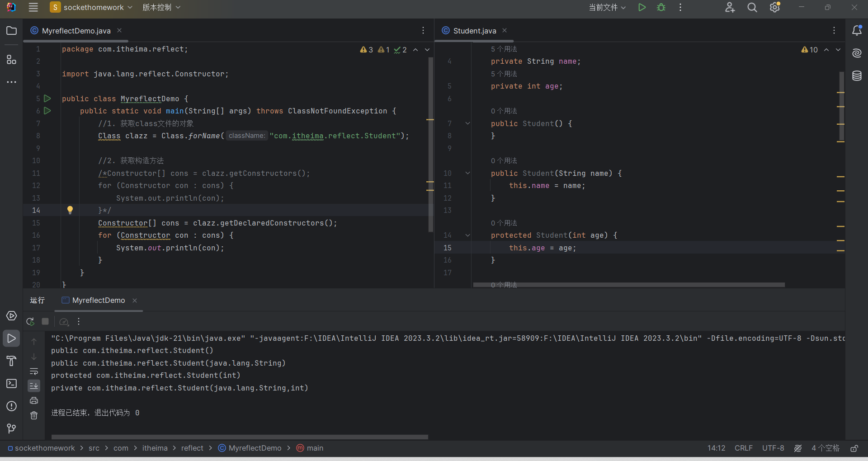
Task: Click the 14:12 line-column indicator
Action: coord(716,448)
